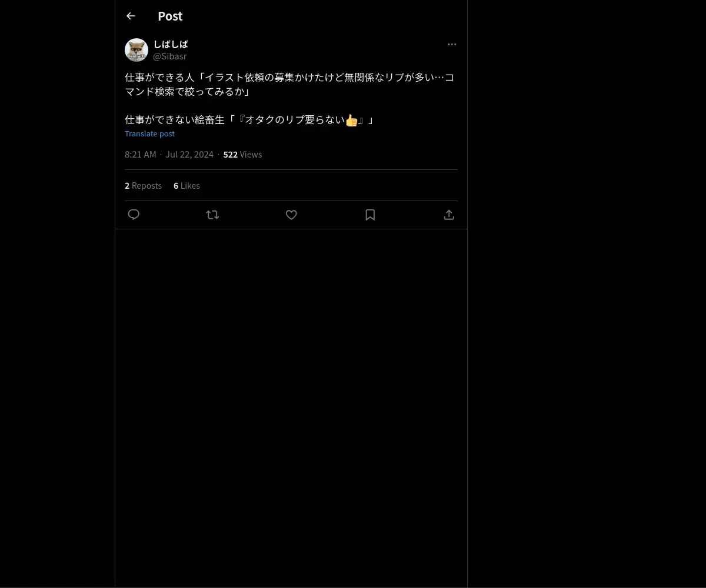706x588 pixels.
Task: Bookmark this post
Action: coord(370,215)
